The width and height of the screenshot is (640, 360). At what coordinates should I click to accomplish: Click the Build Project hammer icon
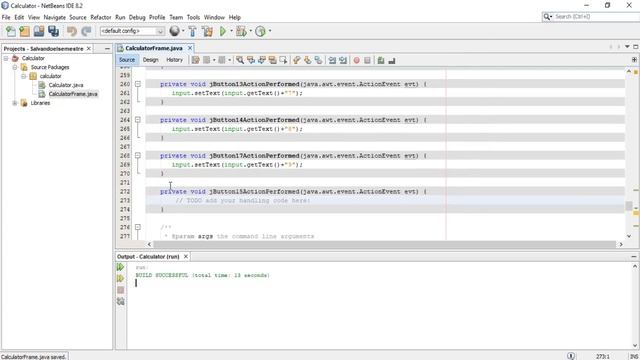(192, 31)
